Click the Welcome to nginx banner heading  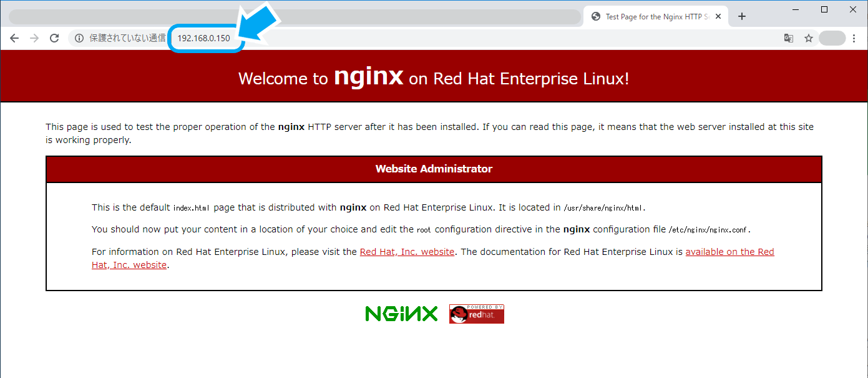(434, 78)
